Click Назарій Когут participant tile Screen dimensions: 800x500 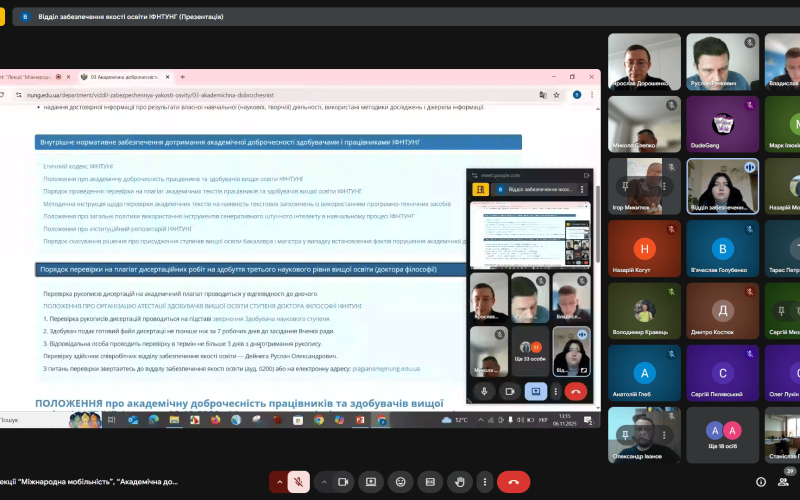(x=645, y=248)
